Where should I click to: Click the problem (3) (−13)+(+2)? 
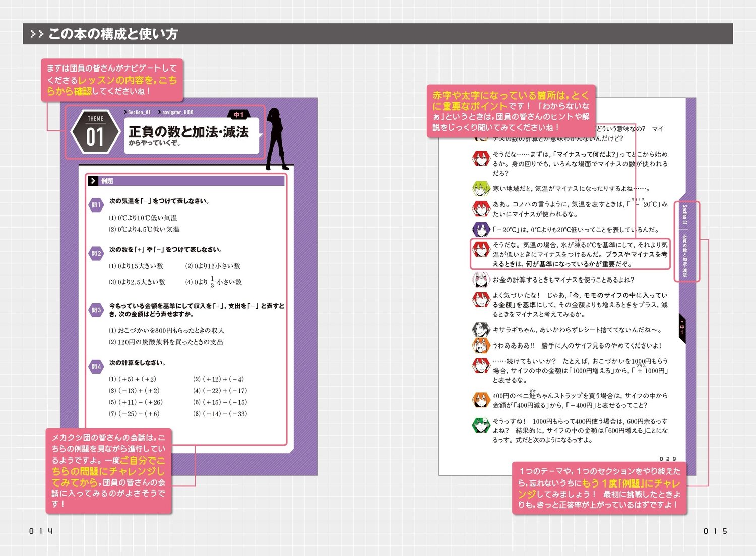[134, 391]
